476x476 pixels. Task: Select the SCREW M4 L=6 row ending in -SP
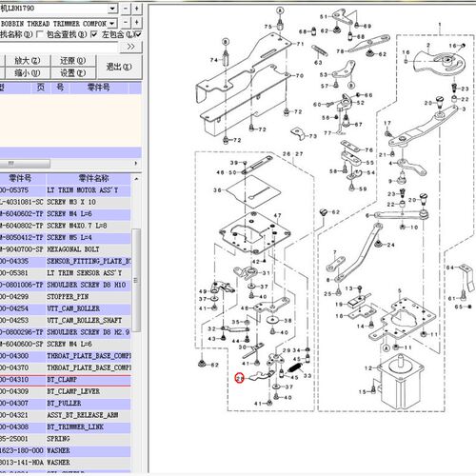pyautogui.click(x=65, y=344)
